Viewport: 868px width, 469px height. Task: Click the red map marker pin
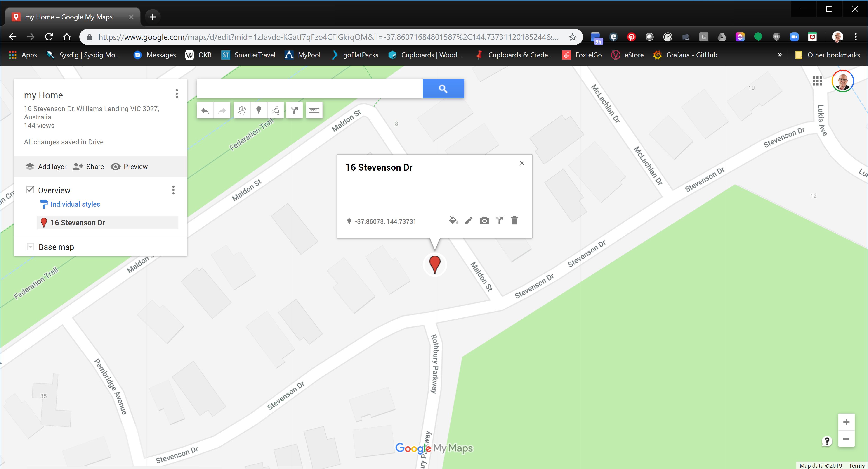click(x=435, y=264)
